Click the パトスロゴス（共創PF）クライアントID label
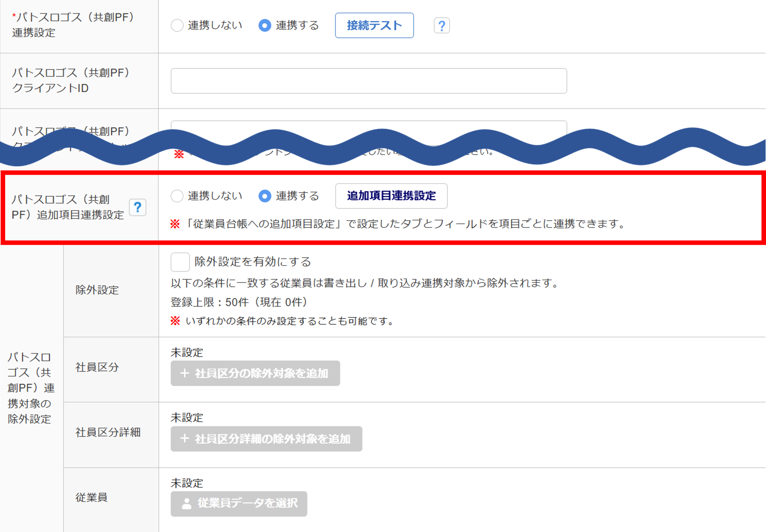This screenshot has height=532, width=766. (71, 80)
